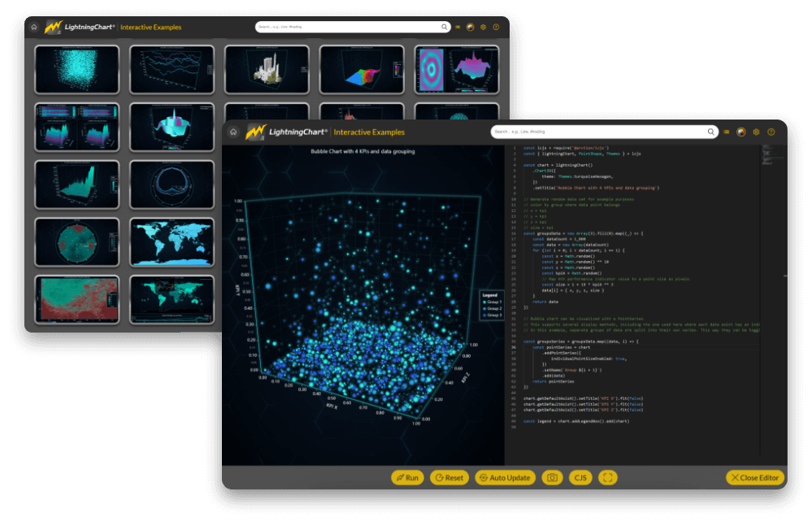Enable Auto Update in the bottom toolbar
The image size is (812, 522).
[505, 477]
